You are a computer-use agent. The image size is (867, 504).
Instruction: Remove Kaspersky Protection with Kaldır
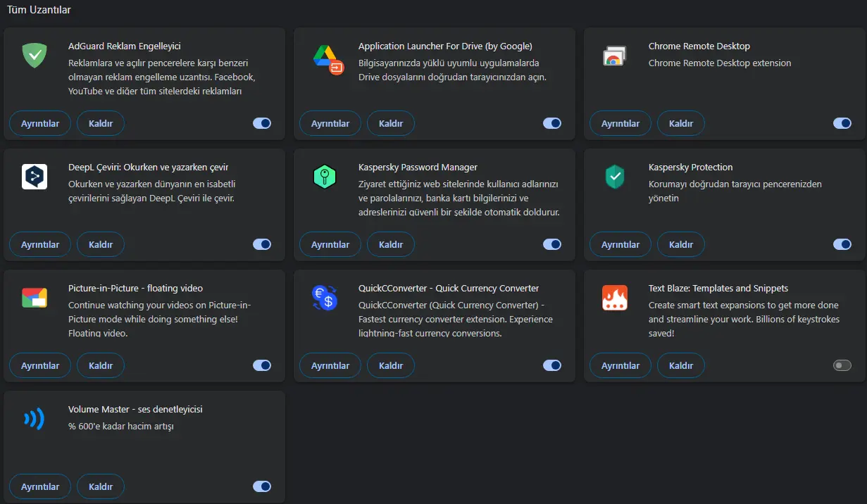pyautogui.click(x=681, y=244)
